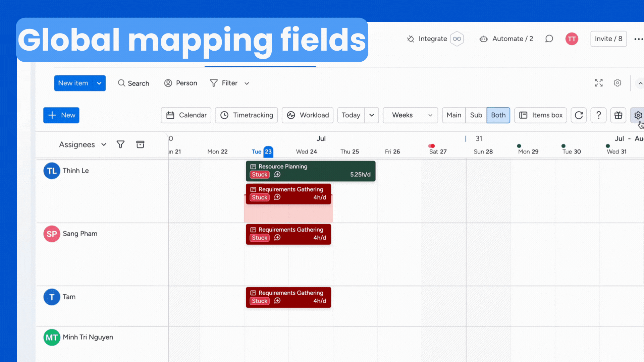Click the refresh timeline icon
Image resolution: width=644 pixels, height=362 pixels.
click(579, 115)
